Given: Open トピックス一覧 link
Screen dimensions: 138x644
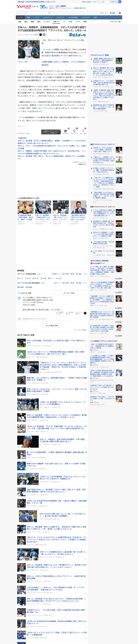Looking at the screenshot, I should coord(115,22).
